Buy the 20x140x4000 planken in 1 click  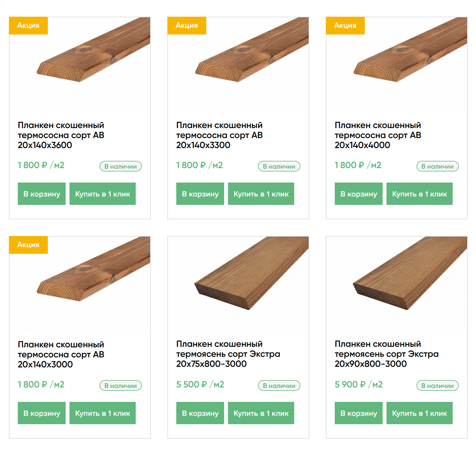pos(419,194)
